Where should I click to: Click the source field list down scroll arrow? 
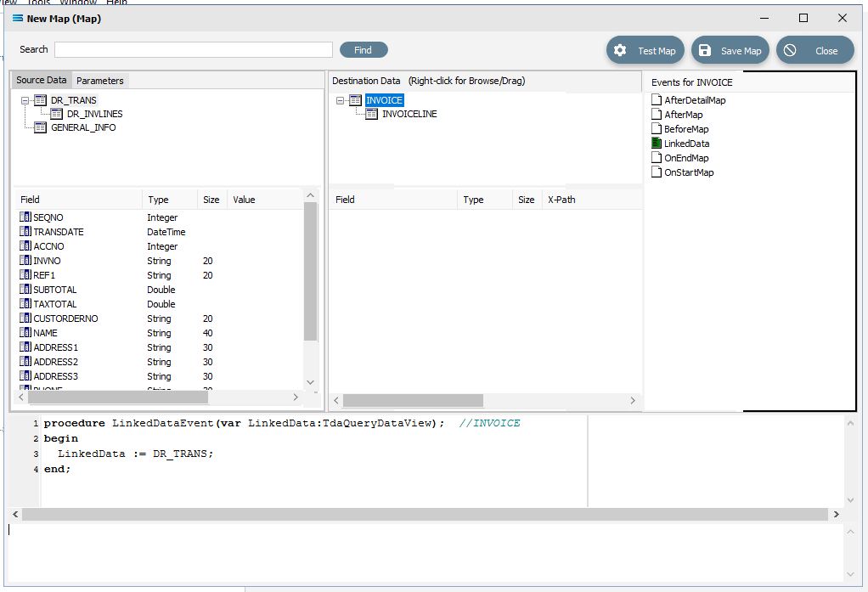tap(311, 383)
